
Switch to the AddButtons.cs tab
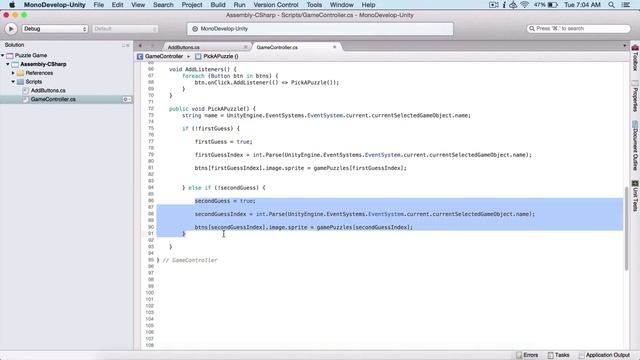[x=184, y=47]
